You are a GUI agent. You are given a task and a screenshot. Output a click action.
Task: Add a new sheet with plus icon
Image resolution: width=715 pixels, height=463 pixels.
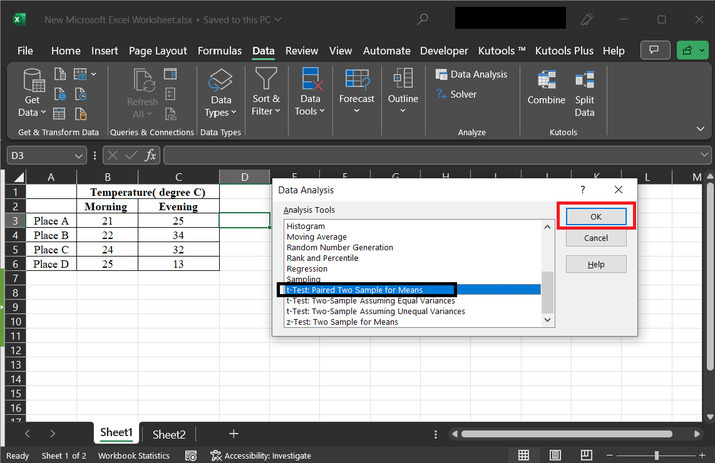click(x=233, y=434)
